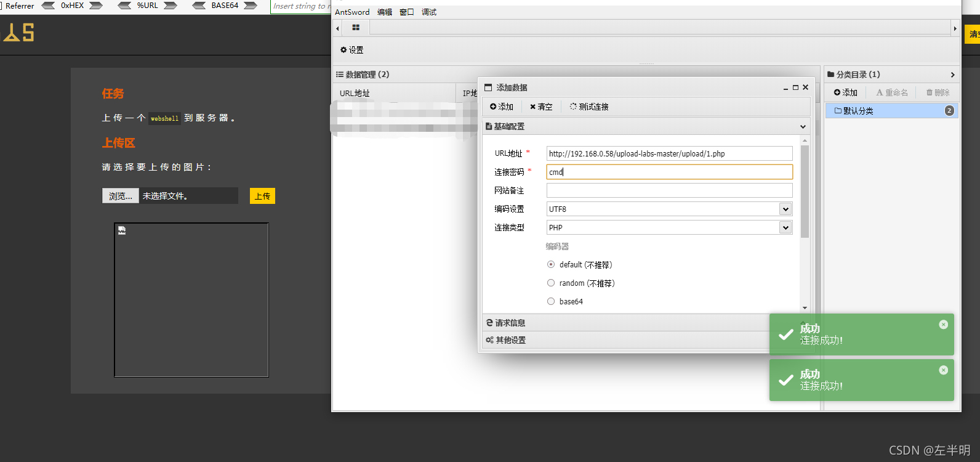
Task: Collapse the 分类目录 panel chevron
Action: pyautogui.click(x=952, y=75)
